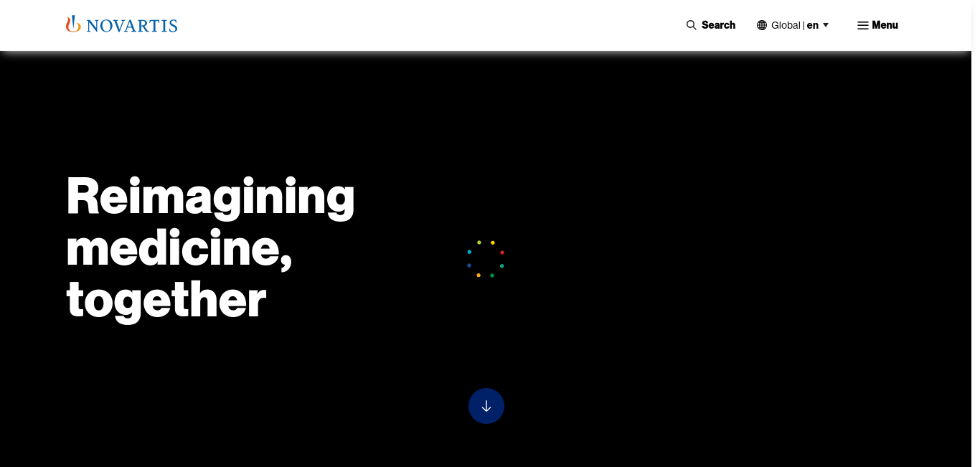Click the hamburger menu icon
980x467 pixels.
pyautogui.click(x=863, y=25)
